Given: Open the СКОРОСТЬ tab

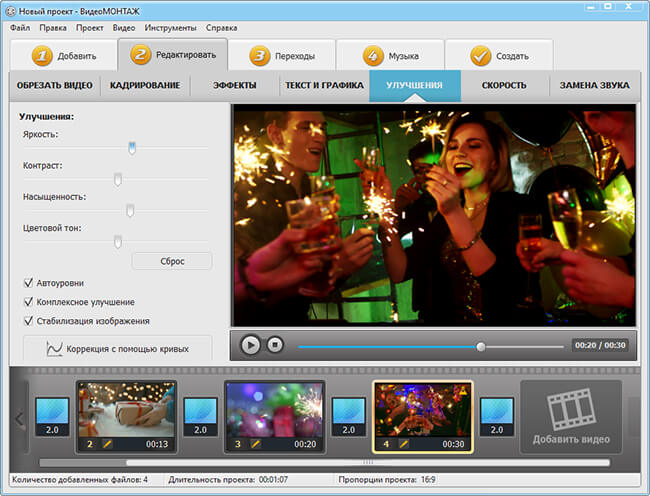Looking at the screenshot, I should (504, 85).
